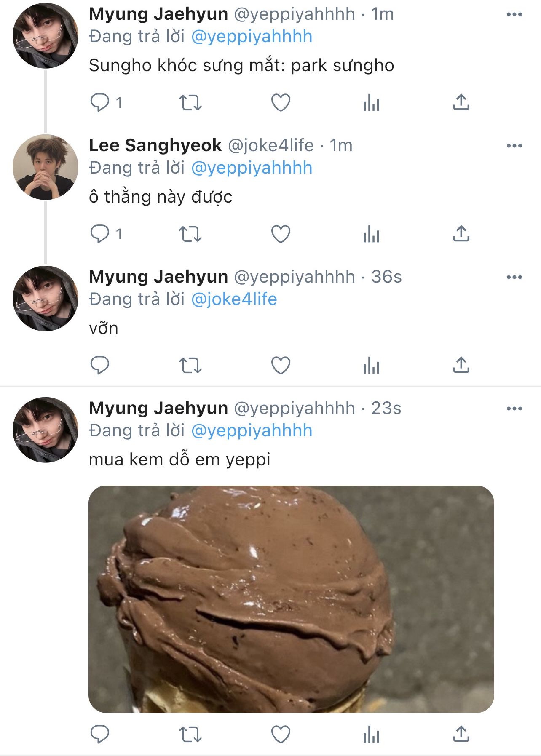This screenshot has width=541, height=756.
Task: Like the 'vỗn' tweet
Action: click(281, 365)
